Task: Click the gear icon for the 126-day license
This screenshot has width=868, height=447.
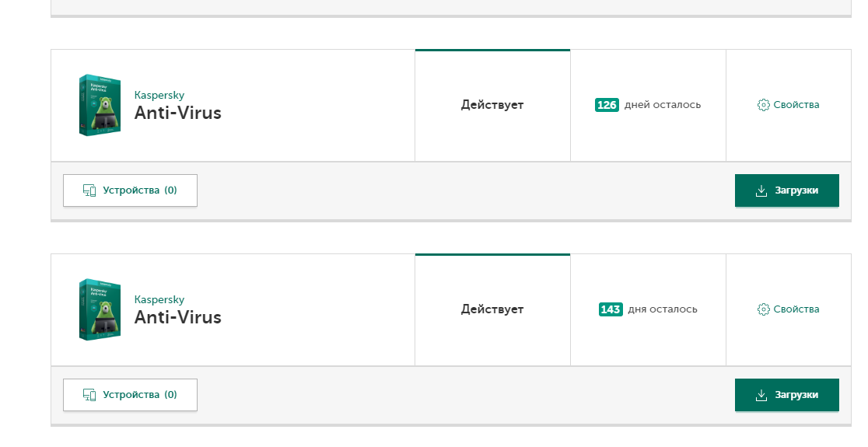Action: click(763, 105)
